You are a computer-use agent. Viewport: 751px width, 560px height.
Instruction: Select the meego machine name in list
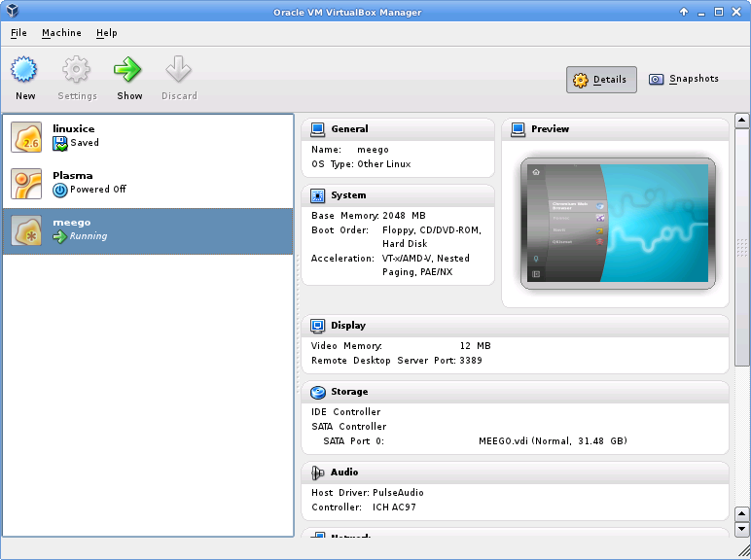[72, 223]
